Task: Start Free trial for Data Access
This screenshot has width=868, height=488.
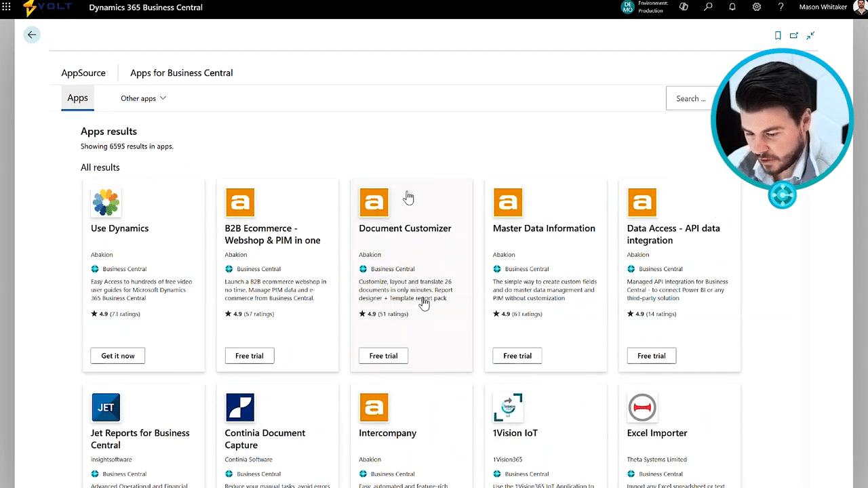Action: click(x=652, y=356)
